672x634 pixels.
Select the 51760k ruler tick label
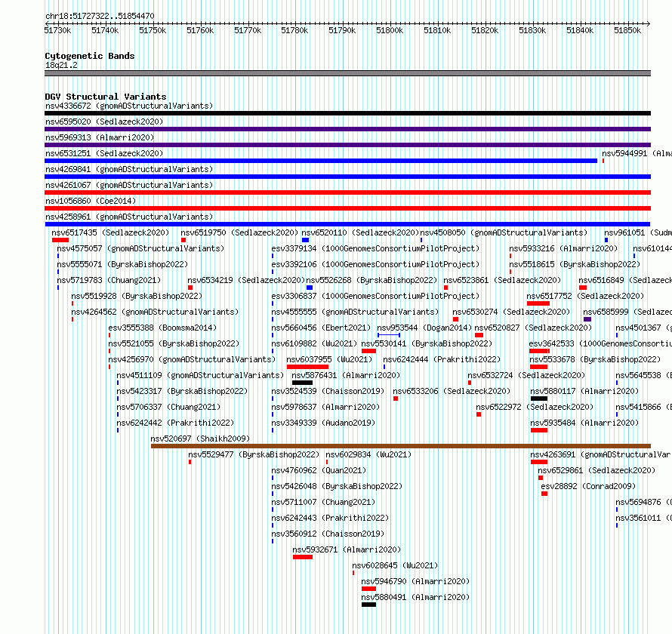pos(200,30)
